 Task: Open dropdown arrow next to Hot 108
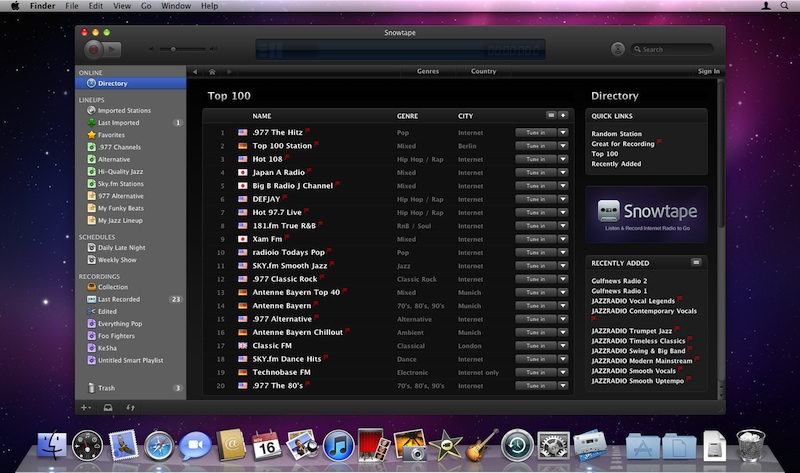point(564,159)
